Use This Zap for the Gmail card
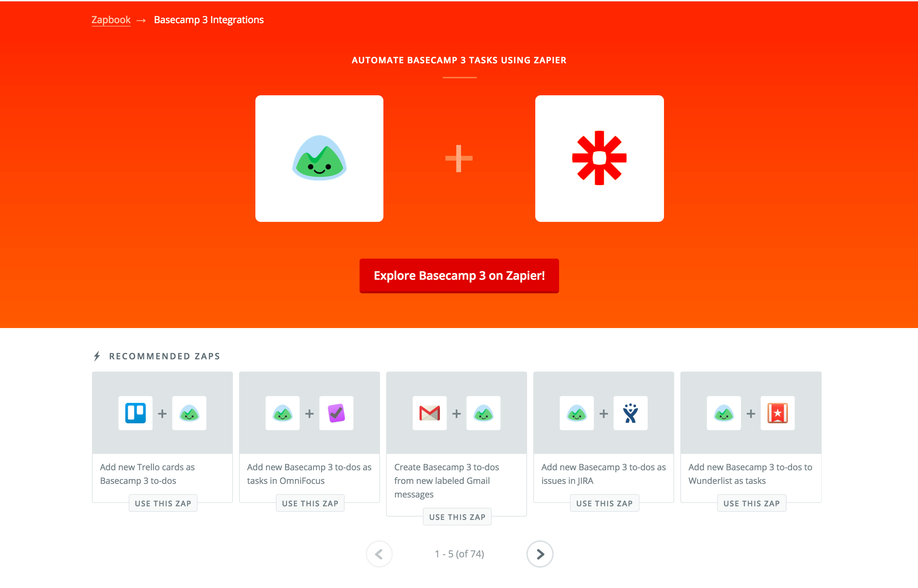This screenshot has height=588, width=918. pyautogui.click(x=457, y=517)
